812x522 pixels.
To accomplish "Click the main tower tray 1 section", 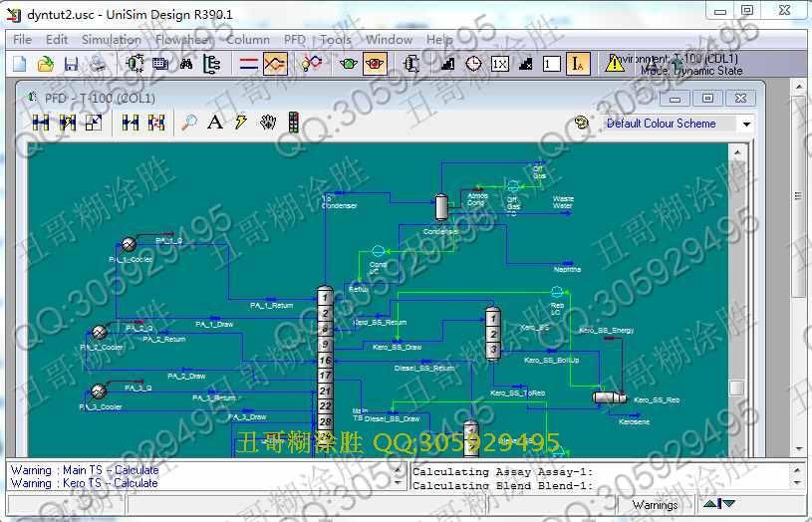I will 325,297.
